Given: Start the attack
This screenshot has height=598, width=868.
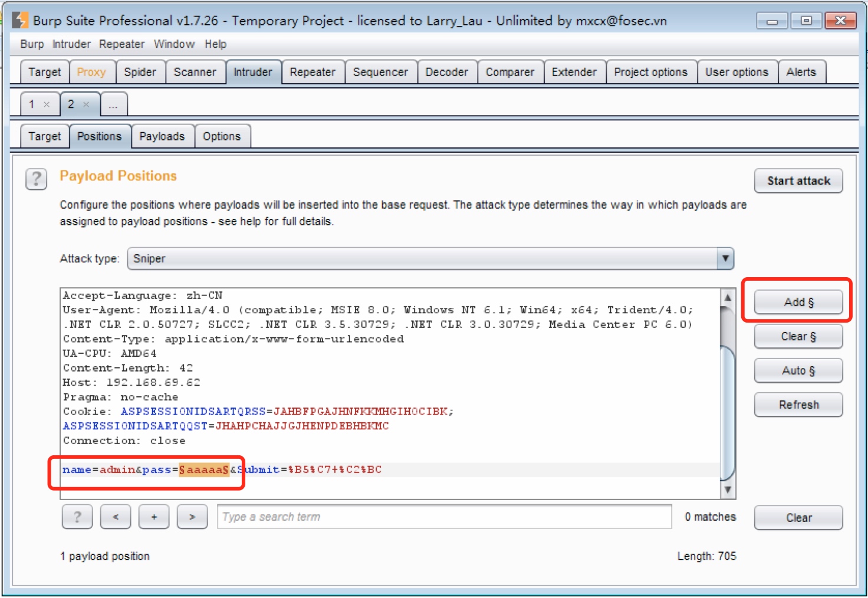Looking at the screenshot, I should coord(798,181).
